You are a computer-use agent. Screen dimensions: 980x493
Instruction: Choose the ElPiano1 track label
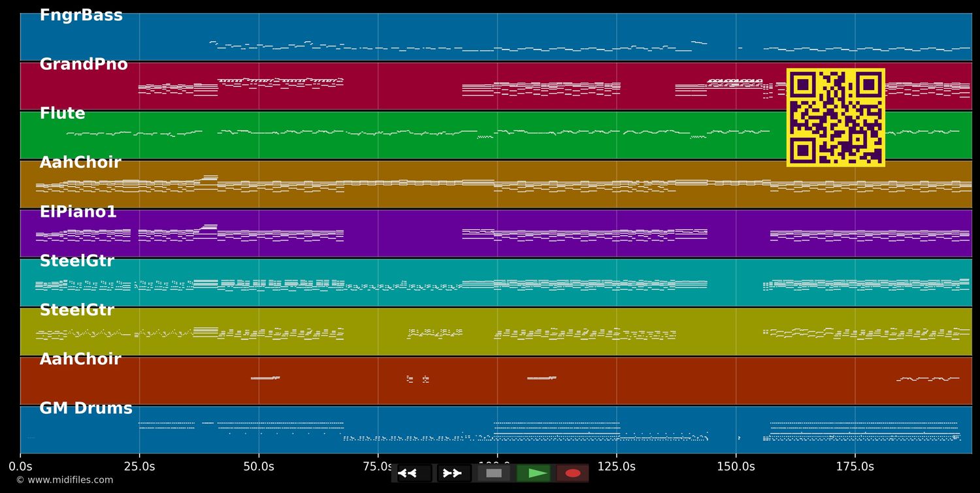pyautogui.click(x=78, y=212)
